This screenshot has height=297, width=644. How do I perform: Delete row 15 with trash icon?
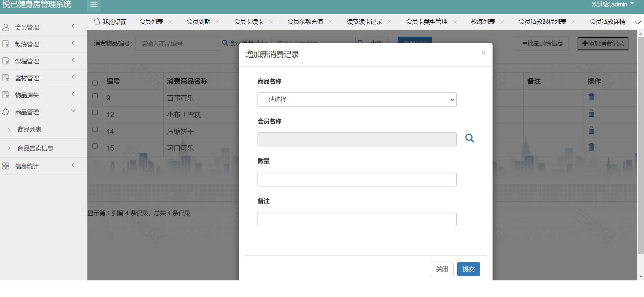591,147
